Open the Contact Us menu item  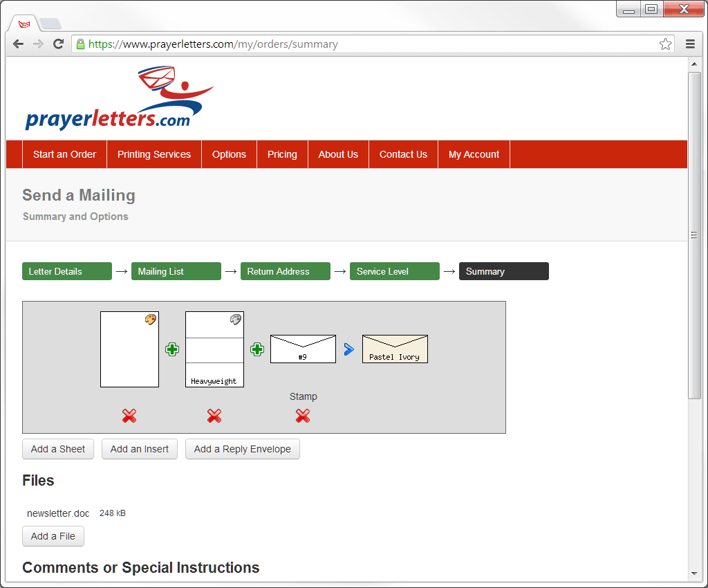[403, 154]
